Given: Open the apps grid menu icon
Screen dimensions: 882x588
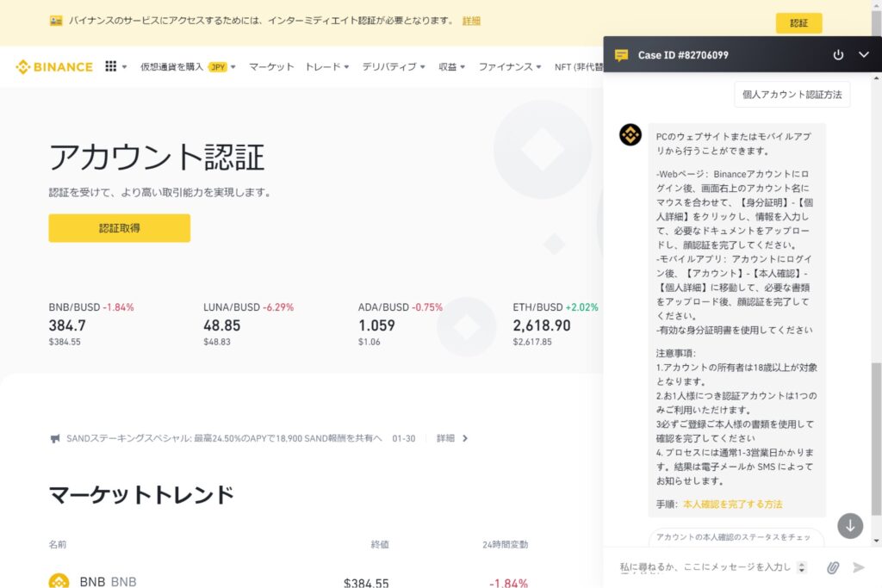Looking at the screenshot, I should tap(111, 66).
